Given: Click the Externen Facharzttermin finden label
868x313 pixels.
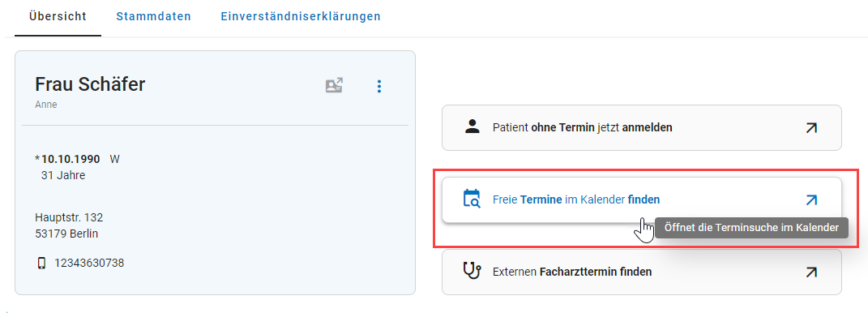Looking at the screenshot, I should (572, 272).
